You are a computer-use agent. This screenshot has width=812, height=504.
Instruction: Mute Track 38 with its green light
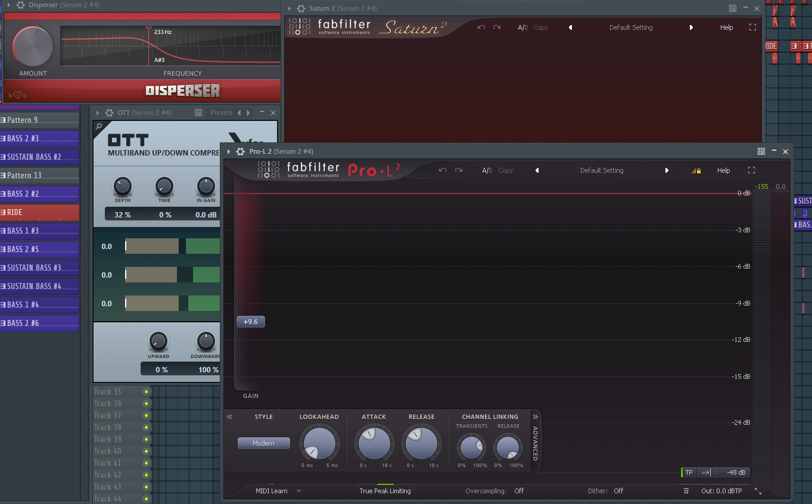[146, 427]
